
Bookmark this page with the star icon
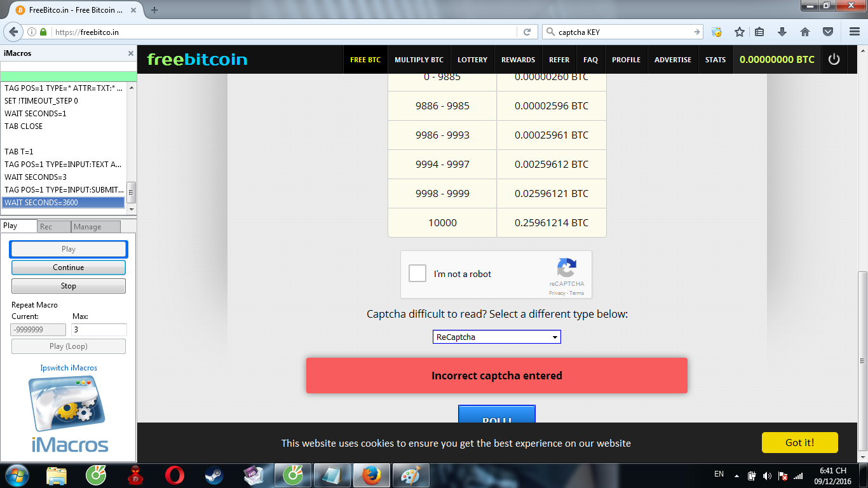(x=739, y=32)
